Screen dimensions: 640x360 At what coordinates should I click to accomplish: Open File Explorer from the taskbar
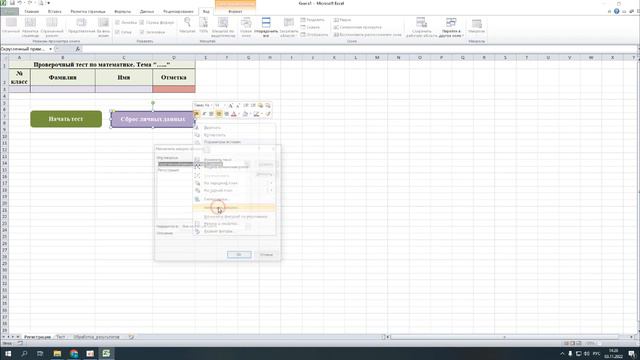coord(57,353)
